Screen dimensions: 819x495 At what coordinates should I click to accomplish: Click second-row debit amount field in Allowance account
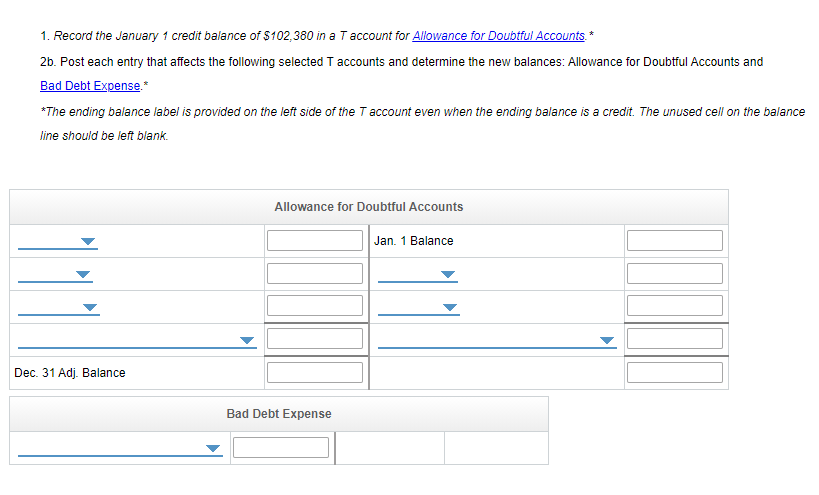pyautogui.click(x=314, y=274)
